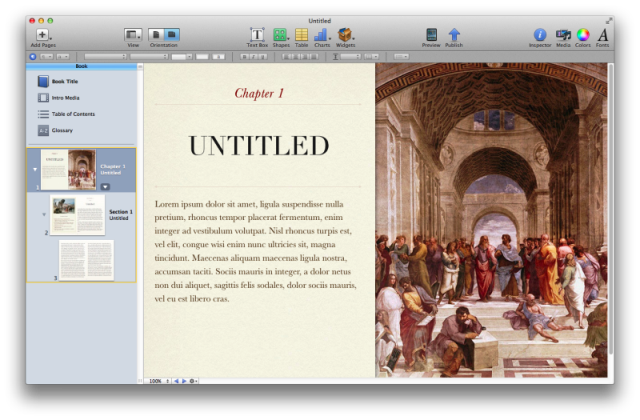Image resolution: width=640 pixels, height=420 pixels.
Task: Open the zoom percentage dropdown
Action: (x=159, y=381)
